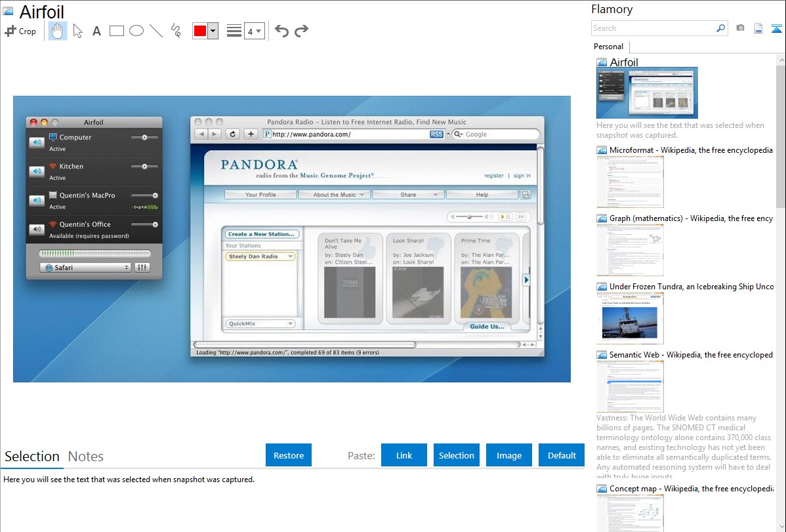
Task: Click the Paste Default button
Action: [x=562, y=455]
